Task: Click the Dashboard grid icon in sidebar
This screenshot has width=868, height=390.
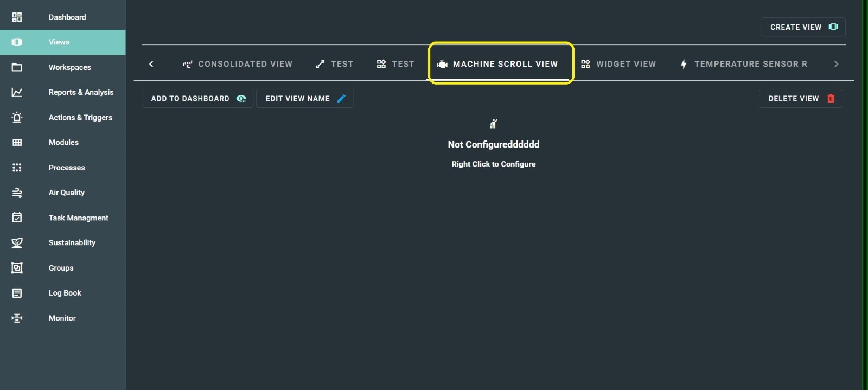Action: 17,17
